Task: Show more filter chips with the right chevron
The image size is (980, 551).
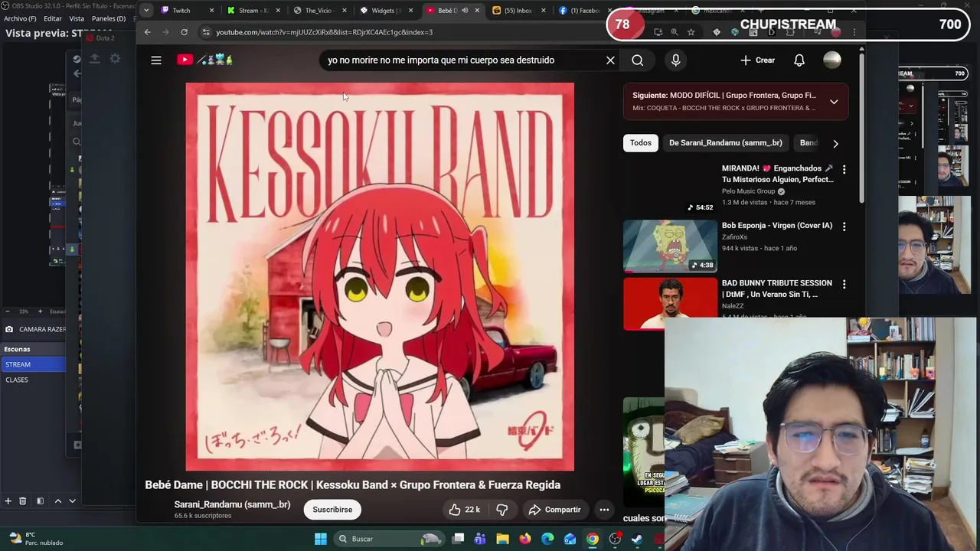Action: coord(835,143)
